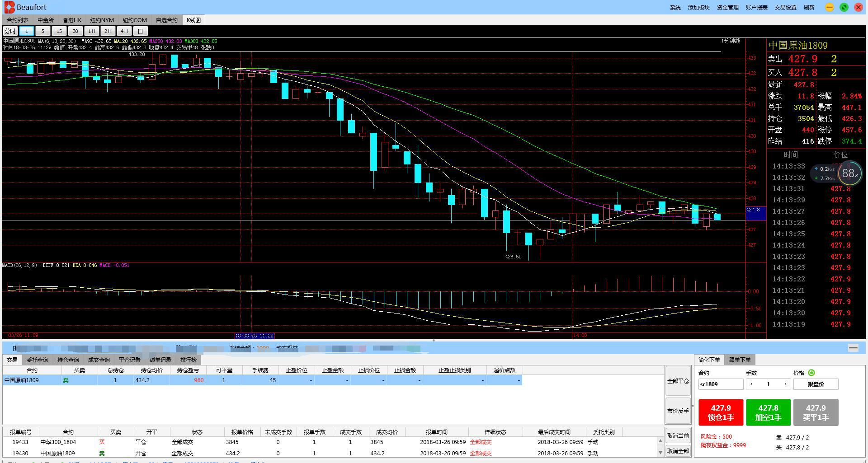Switch to the 中金所 tab
The height and width of the screenshot is (463, 868).
coord(46,20)
